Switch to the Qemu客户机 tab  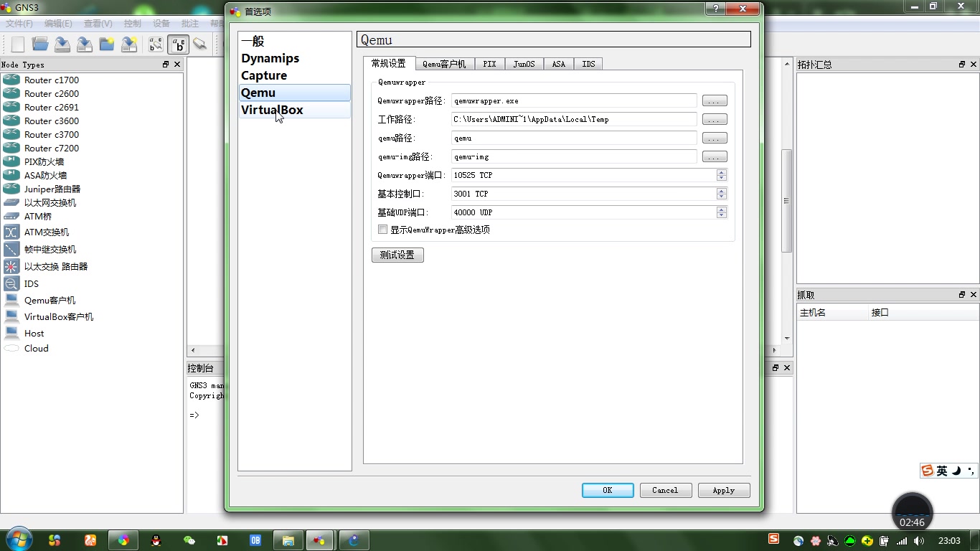[x=444, y=64]
